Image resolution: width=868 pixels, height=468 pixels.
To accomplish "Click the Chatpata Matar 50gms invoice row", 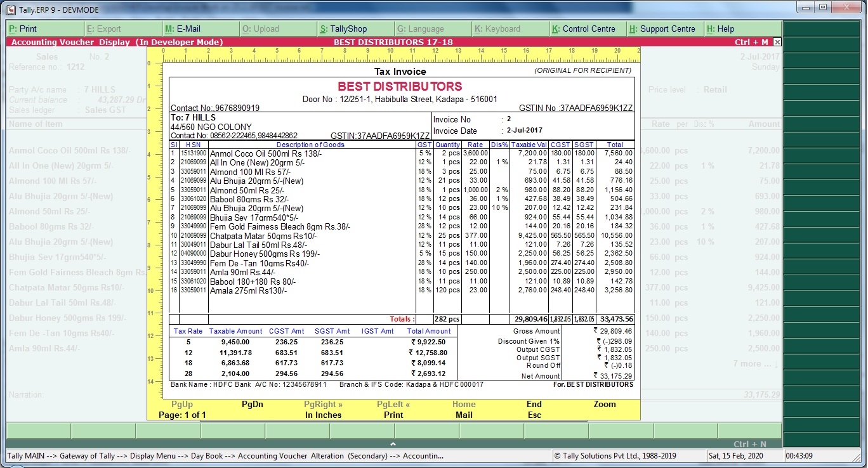I will [402, 236].
